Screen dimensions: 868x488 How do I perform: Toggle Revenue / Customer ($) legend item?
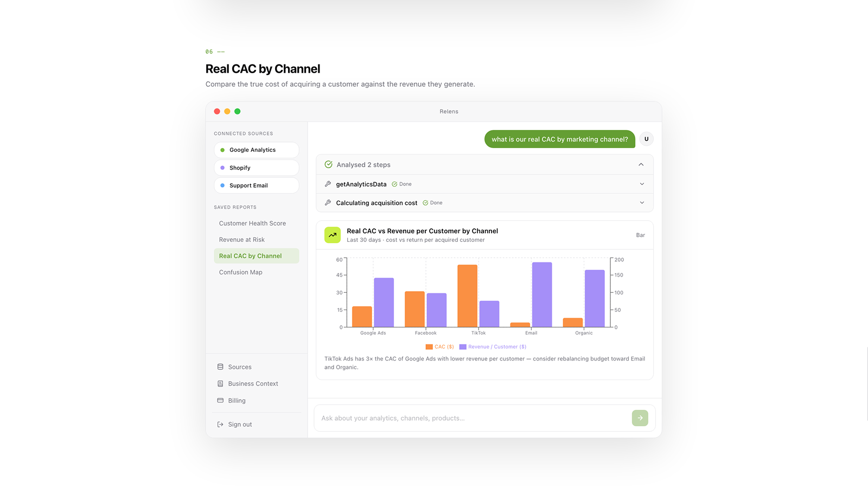point(493,347)
